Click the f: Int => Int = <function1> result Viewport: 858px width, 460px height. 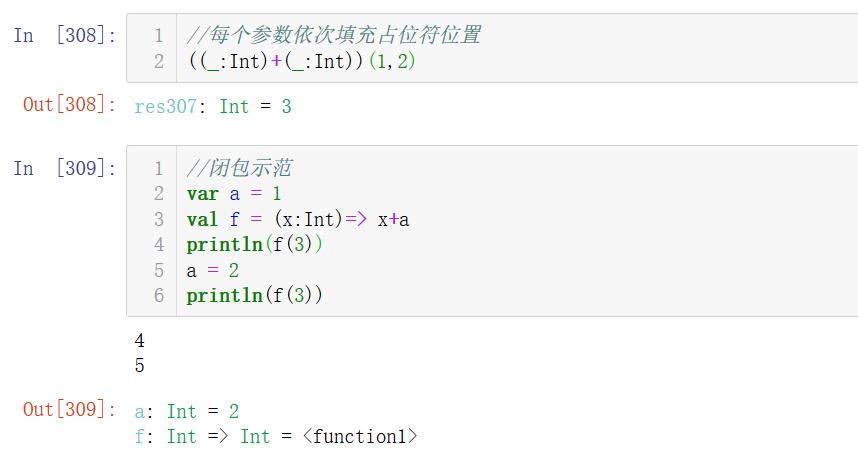point(275,436)
